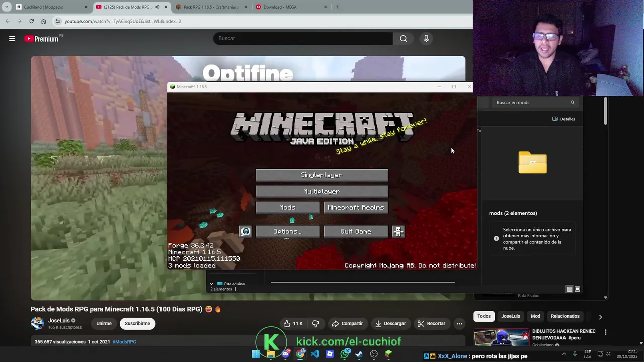
Task: Open Minecraft from taskbar
Action: pyautogui.click(x=388, y=354)
